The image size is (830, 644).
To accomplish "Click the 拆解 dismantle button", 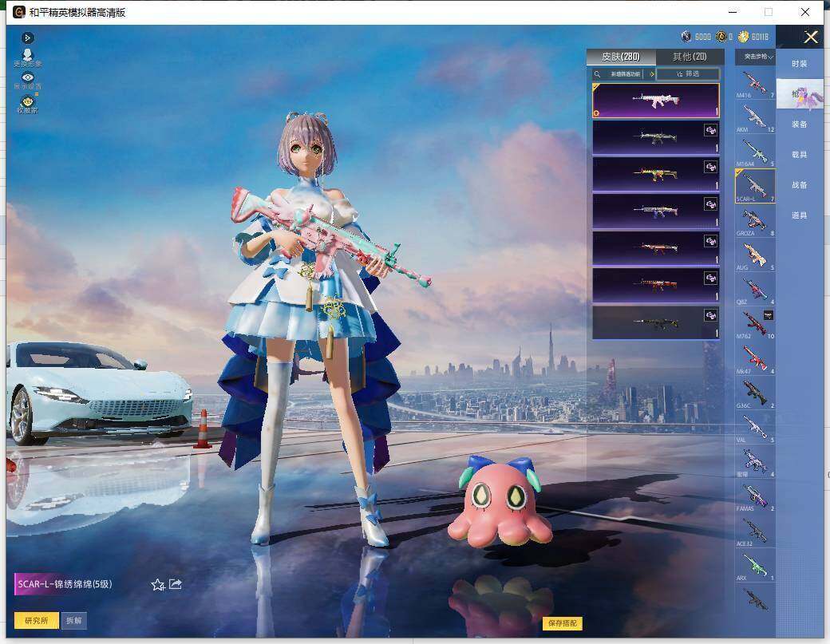I will [74, 620].
